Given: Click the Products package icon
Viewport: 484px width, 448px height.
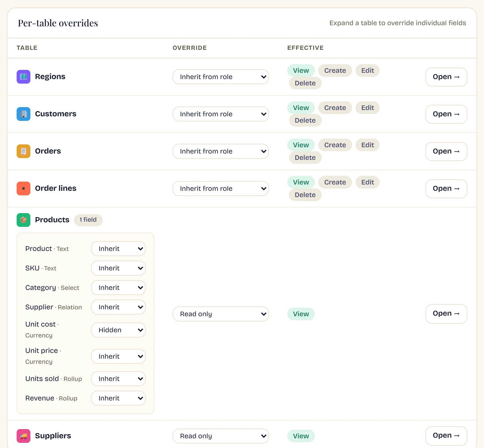Looking at the screenshot, I should pos(24,220).
